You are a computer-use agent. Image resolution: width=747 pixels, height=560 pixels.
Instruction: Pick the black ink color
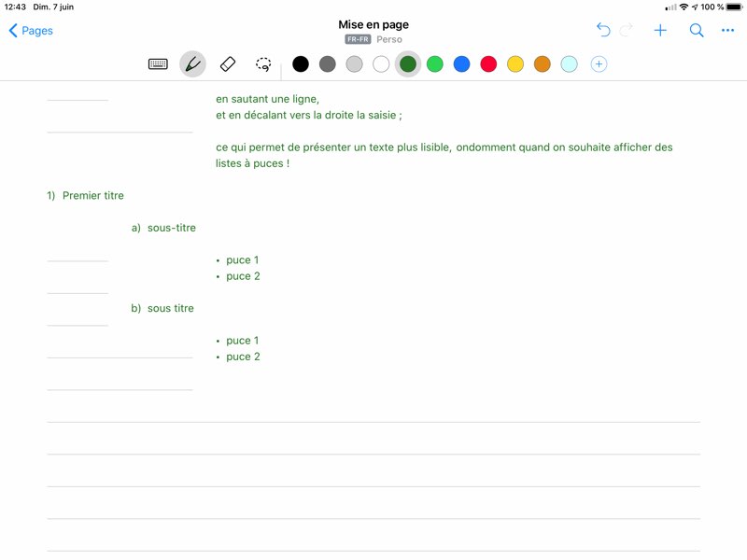click(x=301, y=64)
